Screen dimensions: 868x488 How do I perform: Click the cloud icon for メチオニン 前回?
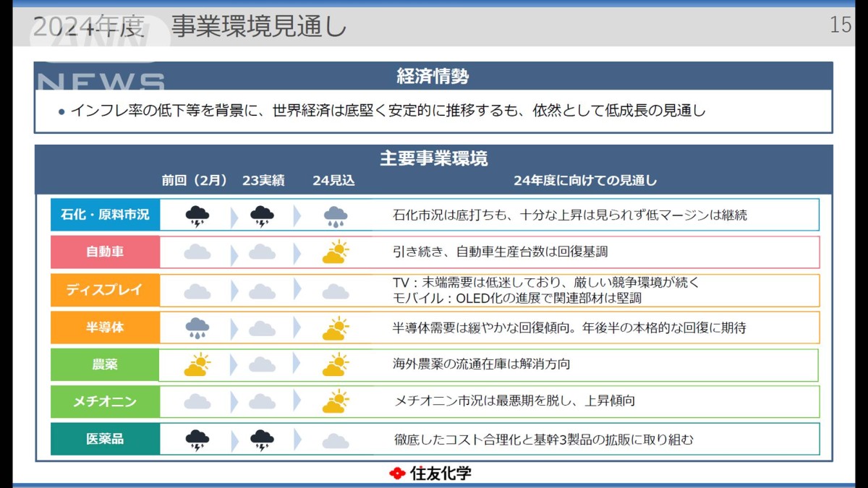197,402
